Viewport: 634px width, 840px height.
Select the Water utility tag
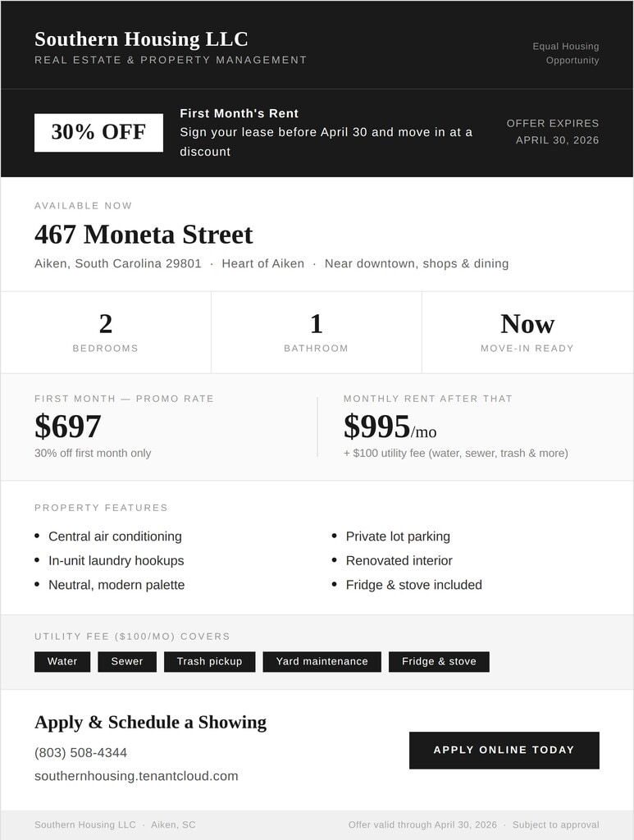click(62, 661)
